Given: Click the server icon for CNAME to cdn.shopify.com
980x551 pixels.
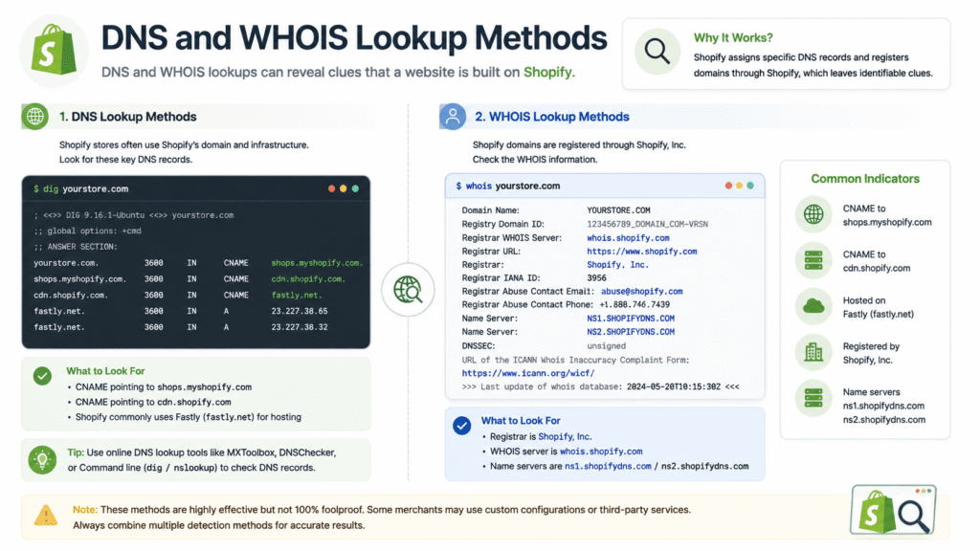Looking at the screenshot, I should tap(813, 260).
